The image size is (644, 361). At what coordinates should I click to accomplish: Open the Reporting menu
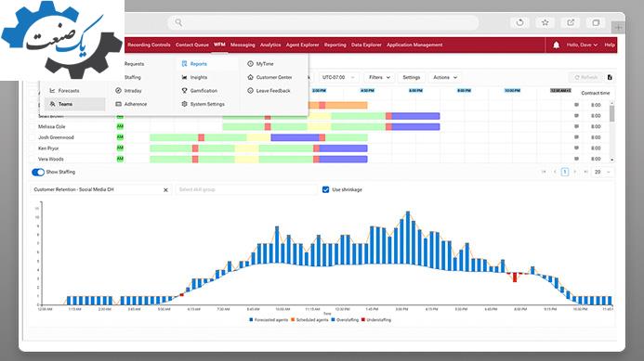pyautogui.click(x=335, y=45)
